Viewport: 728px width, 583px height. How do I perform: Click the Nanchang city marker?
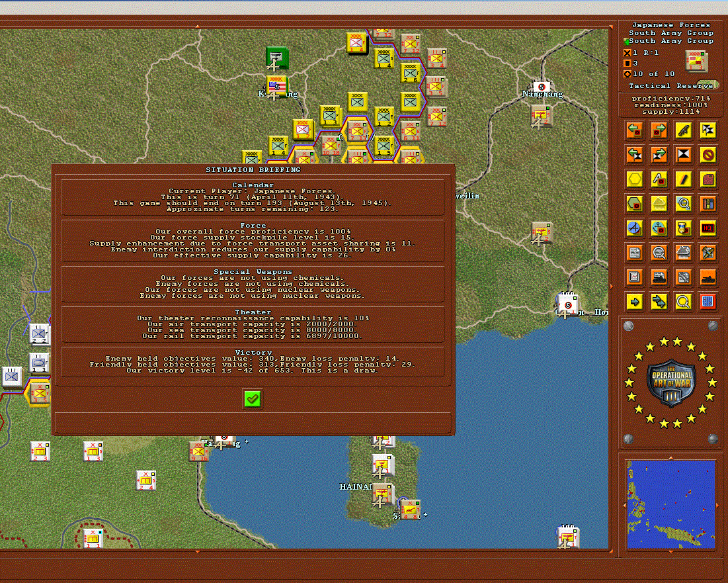(542, 87)
